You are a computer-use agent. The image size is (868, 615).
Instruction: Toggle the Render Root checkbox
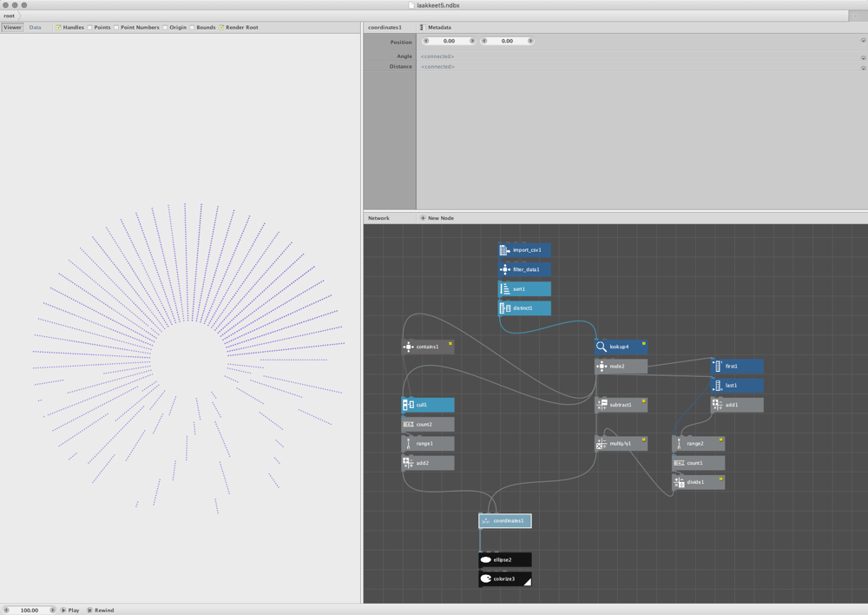click(x=221, y=27)
